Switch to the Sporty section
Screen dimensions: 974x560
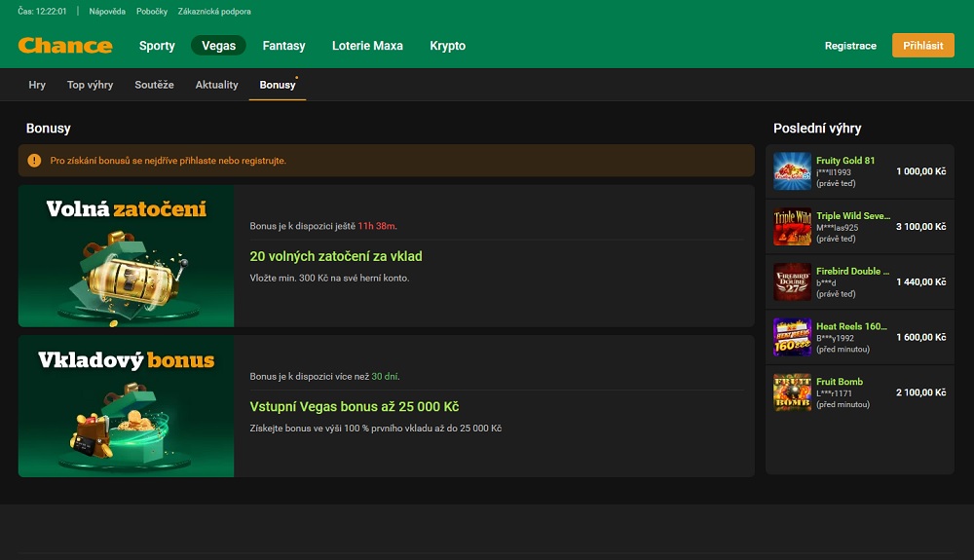pyautogui.click(x=157, y=46)
